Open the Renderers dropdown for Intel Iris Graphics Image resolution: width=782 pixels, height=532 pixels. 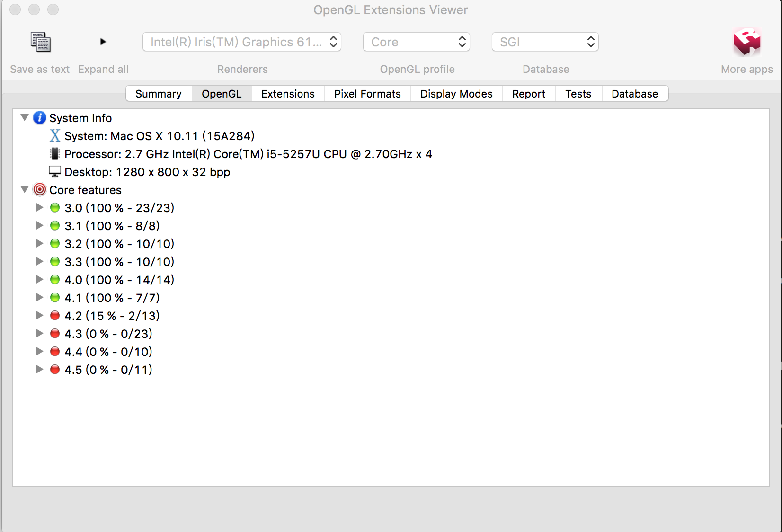(x=242, y=42)
